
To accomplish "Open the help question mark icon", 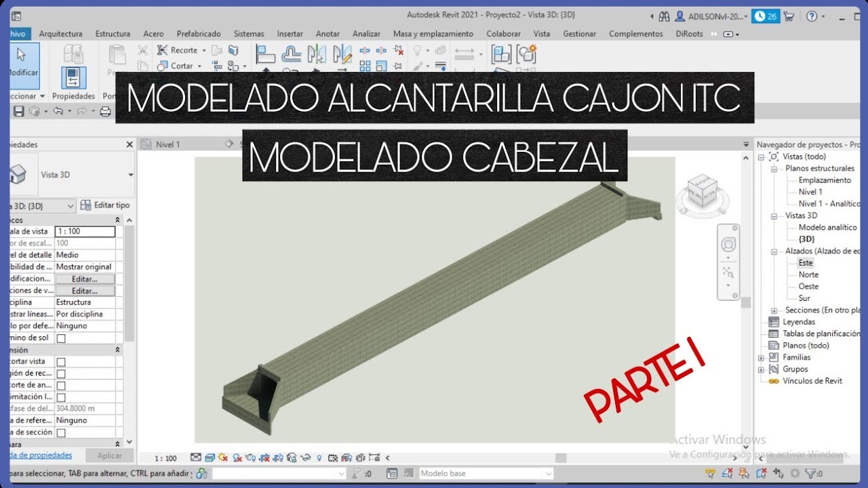I will pos(810,16).
